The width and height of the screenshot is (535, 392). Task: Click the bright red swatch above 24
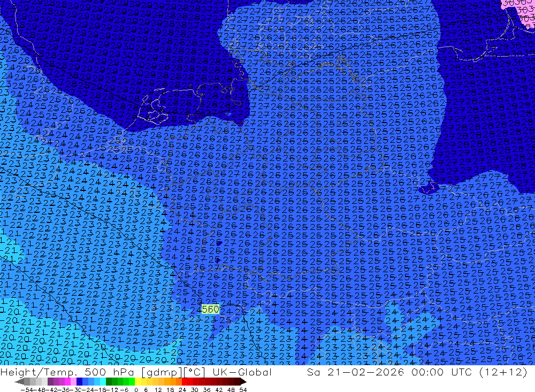pyautogui.click(x=185, y=382)
